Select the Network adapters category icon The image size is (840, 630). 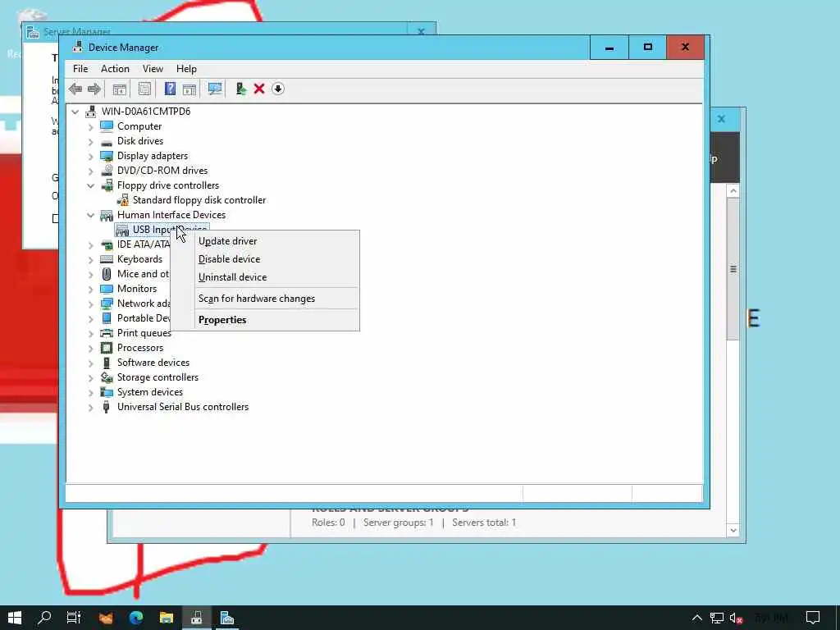pos(107,304)
